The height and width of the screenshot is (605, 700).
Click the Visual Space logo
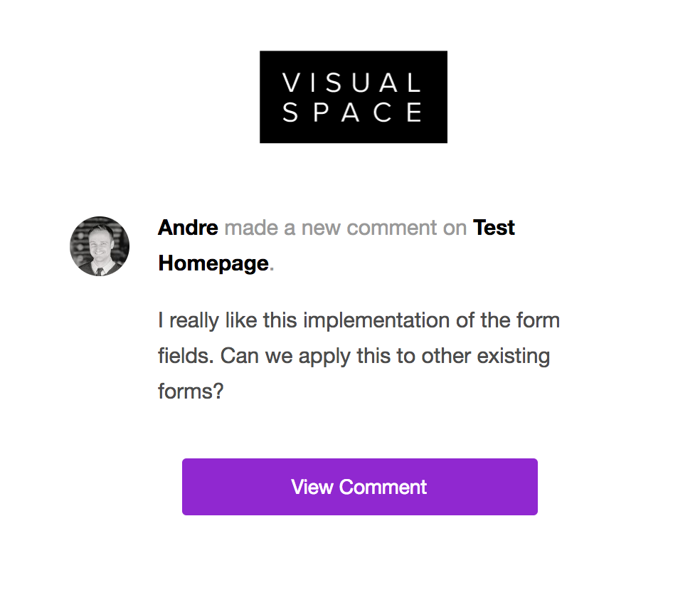click(x=353, y=97)
